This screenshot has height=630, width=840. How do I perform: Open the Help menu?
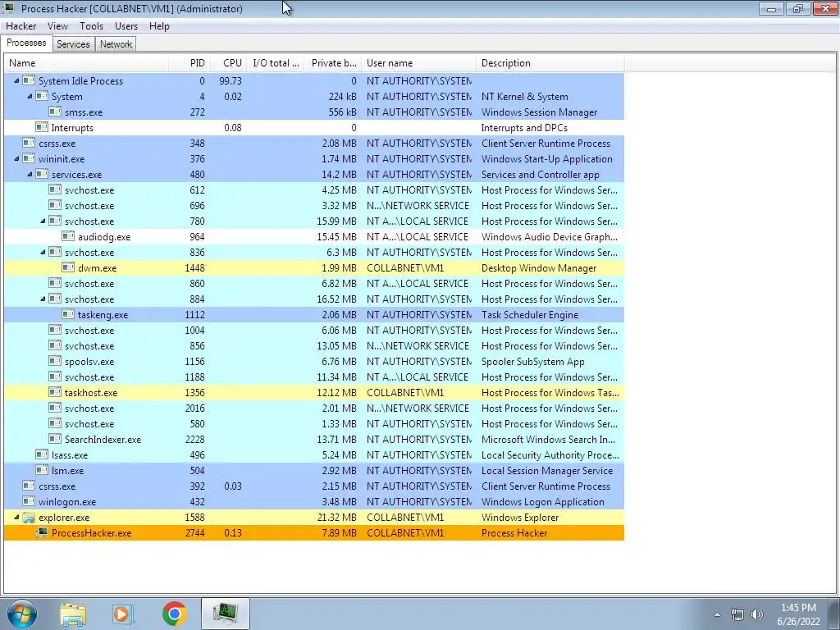[x=159, y=25]
